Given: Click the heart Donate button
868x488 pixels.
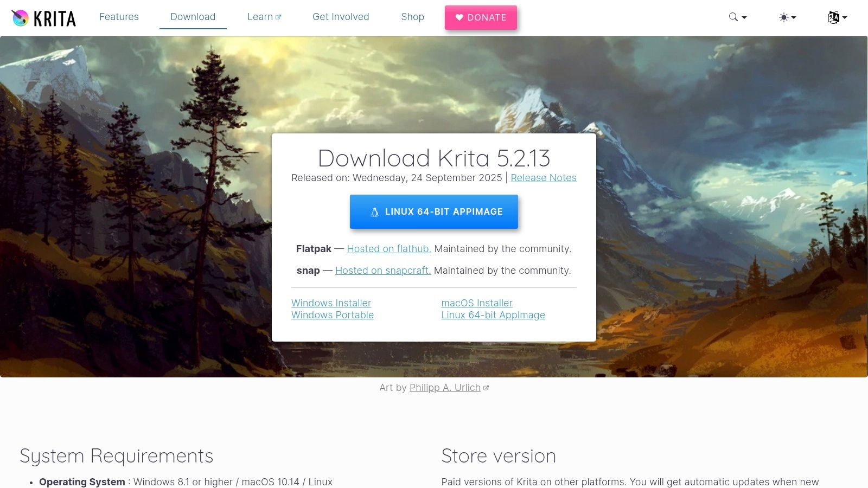Looking at the screenshot, I should tap(481, 17).
